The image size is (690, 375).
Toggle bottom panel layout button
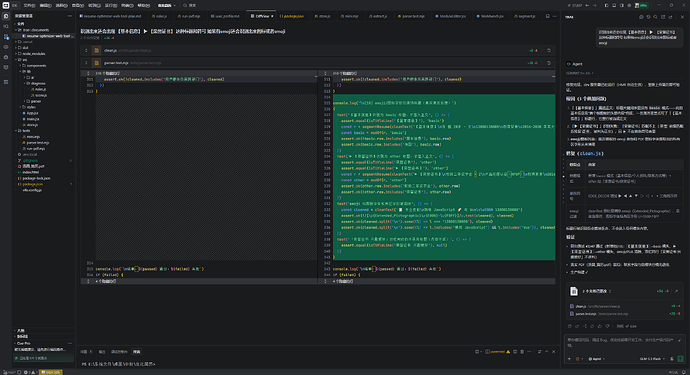coord(614,5)
